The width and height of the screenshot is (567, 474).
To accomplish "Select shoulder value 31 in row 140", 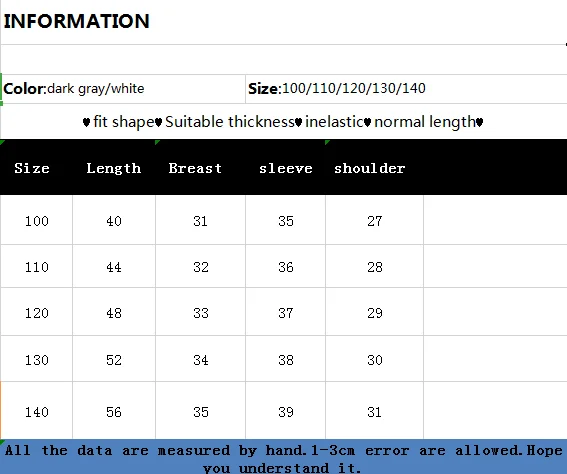I will tap(374, 412).
